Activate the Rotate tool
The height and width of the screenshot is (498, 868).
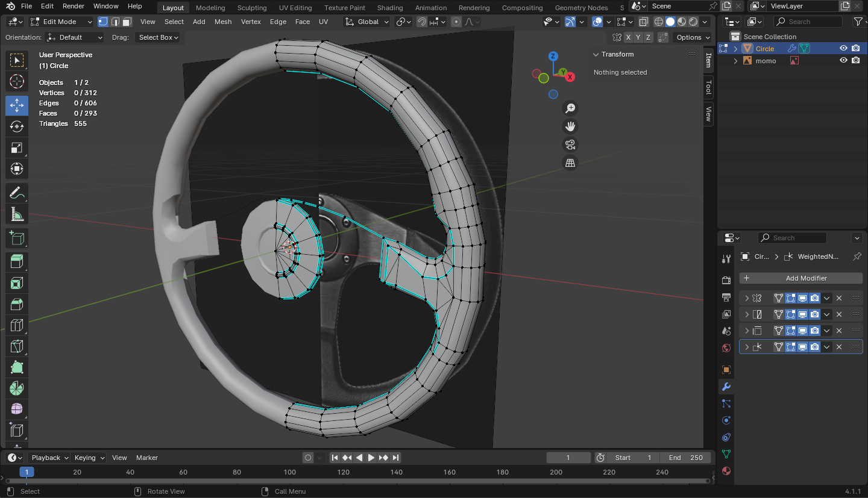click(x=17, y=126)
